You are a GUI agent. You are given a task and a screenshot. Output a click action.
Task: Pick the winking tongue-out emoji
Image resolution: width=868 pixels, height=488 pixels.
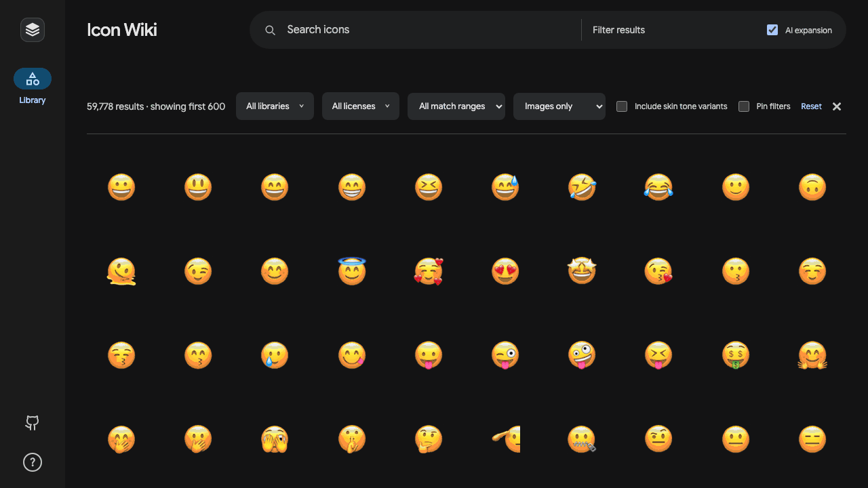click(x=505, y=355)
